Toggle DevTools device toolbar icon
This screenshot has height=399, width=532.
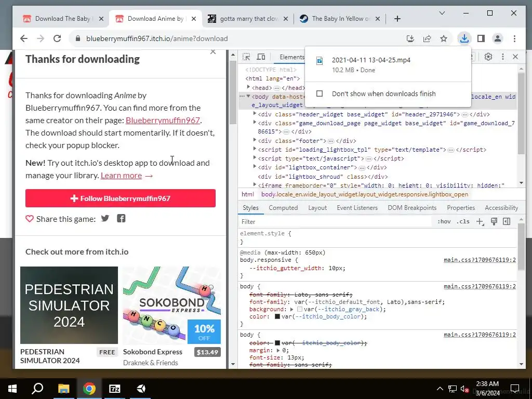coord(261,57)
